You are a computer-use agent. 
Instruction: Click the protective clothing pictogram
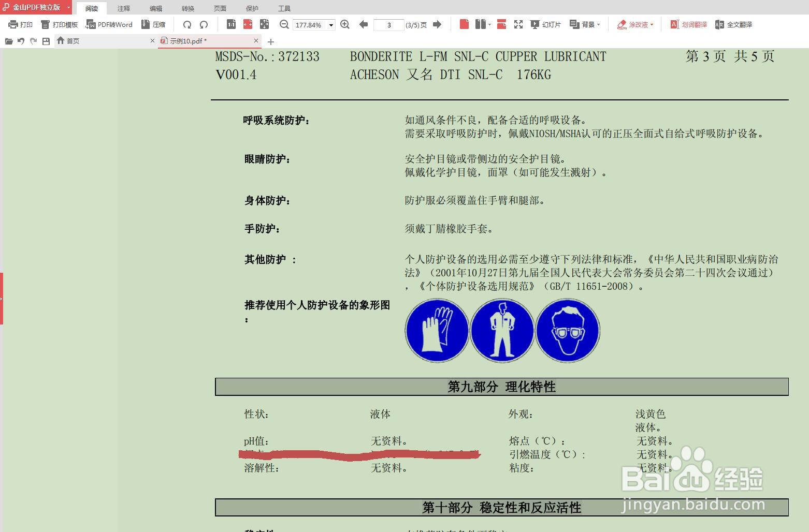pos(502,331)
